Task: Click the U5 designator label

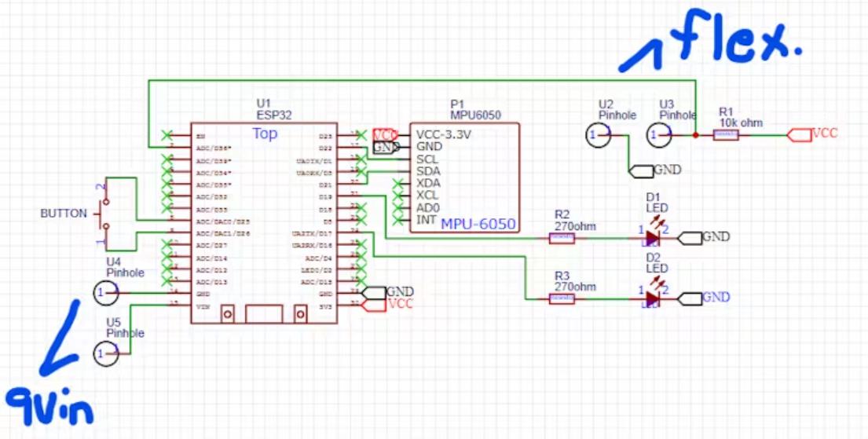Action: [x=114, y=322]
